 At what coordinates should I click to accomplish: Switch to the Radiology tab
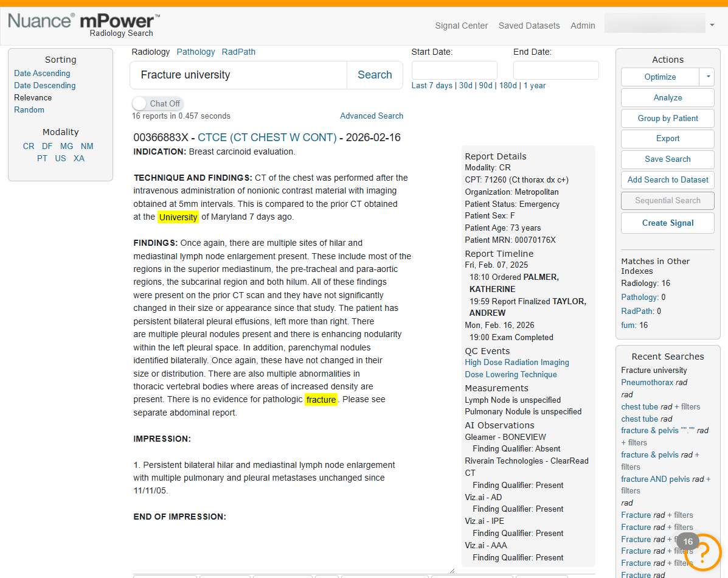150,52
